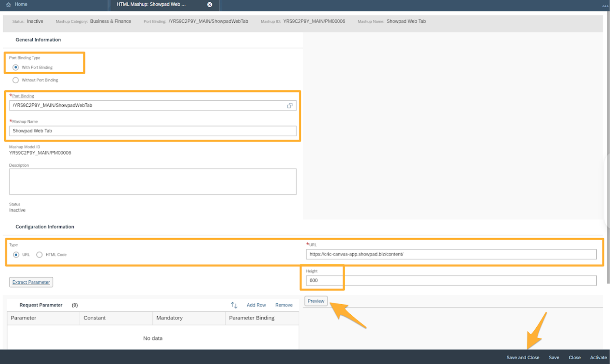Select URL as the mashup type

tap(16, 255)
